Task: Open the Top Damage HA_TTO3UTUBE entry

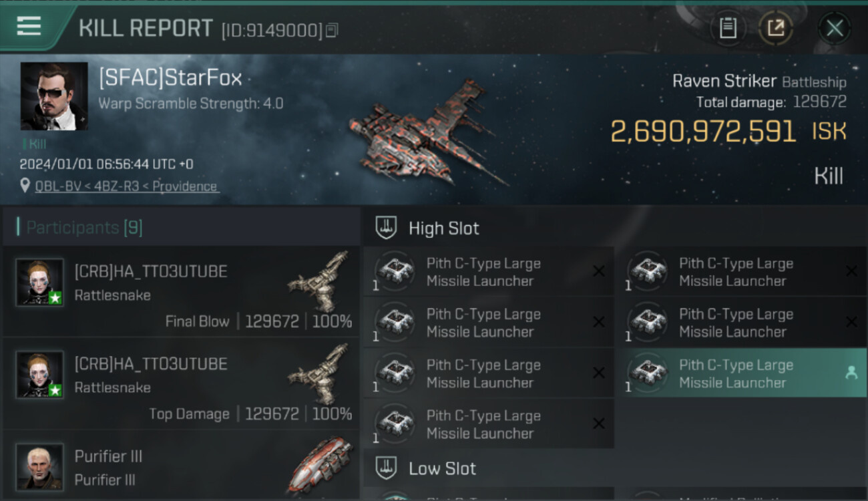Action: (181, 383)
